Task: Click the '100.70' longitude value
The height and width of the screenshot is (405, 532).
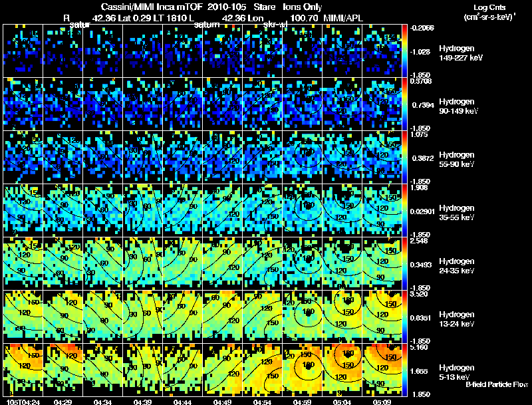Action: point(305,18)
